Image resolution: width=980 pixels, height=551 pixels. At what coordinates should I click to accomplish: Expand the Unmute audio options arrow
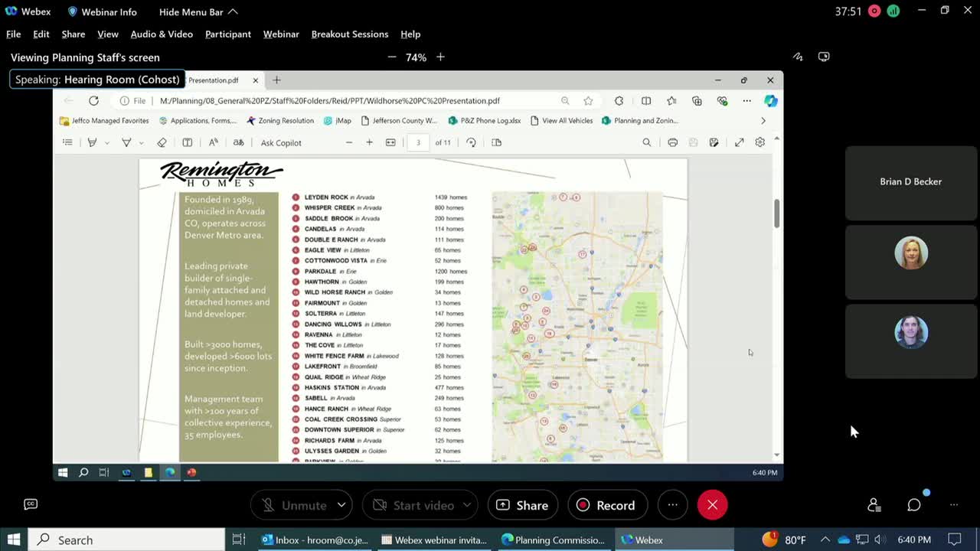pyautogui.click(x=341, y=505)
